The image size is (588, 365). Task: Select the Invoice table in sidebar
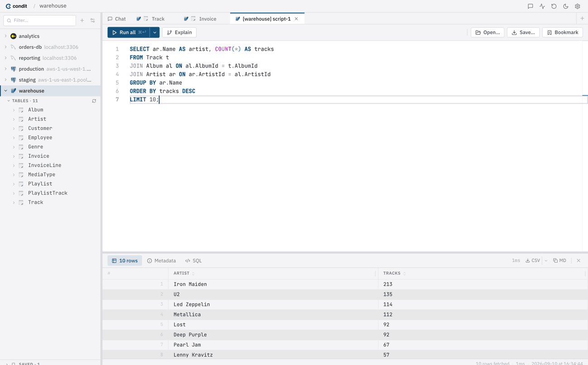point(38,156)
